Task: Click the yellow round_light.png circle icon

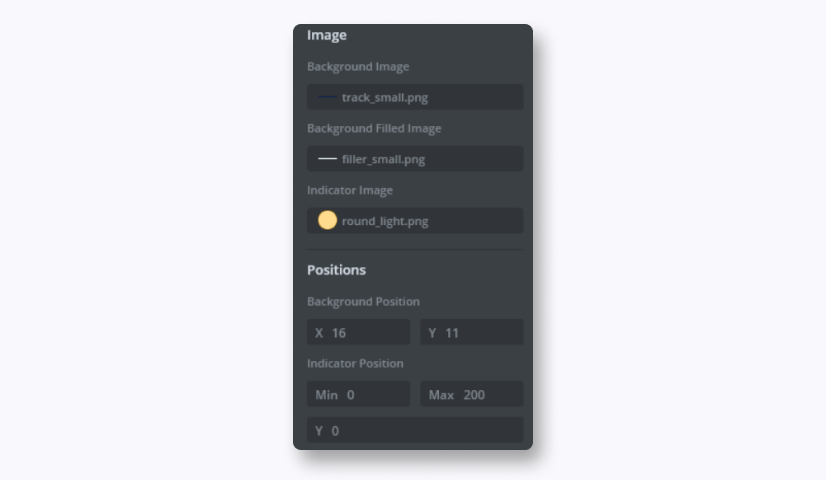Action: pos(327,221)
